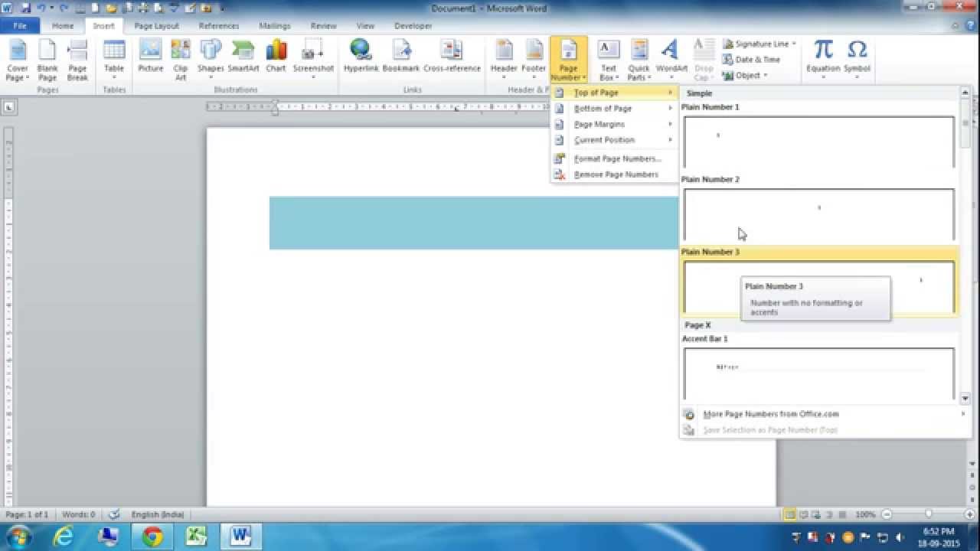This screenshot has width=980, height=551.
Task: Click the zoom slider handle
Action: pos(929,514)
